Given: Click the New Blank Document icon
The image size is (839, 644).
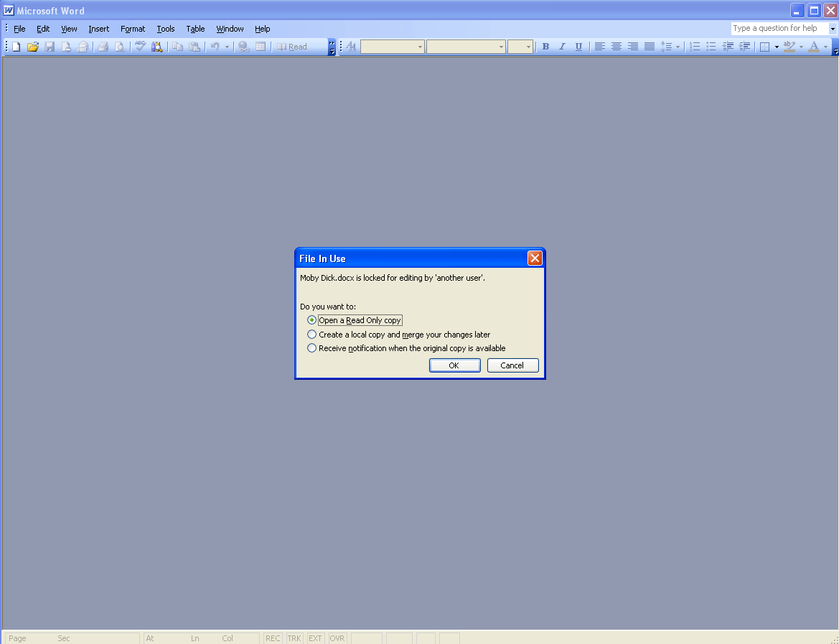Looking at the screenshot, I should 17,47.
